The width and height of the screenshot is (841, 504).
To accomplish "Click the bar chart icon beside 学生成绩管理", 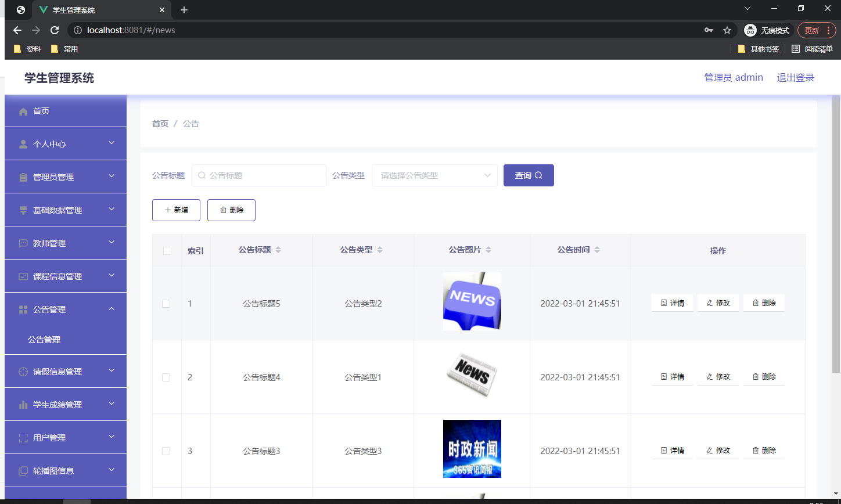I will (23, 405).
